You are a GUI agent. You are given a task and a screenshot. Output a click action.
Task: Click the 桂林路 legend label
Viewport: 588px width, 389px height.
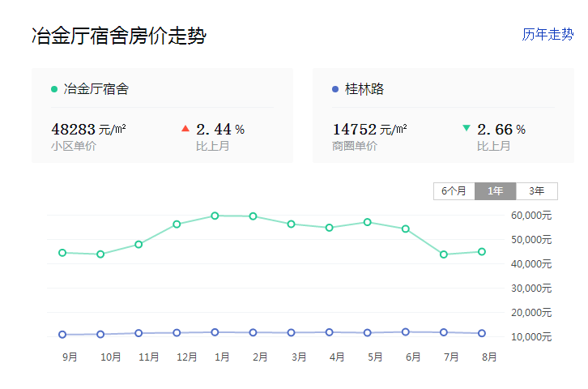coord(364,89)
